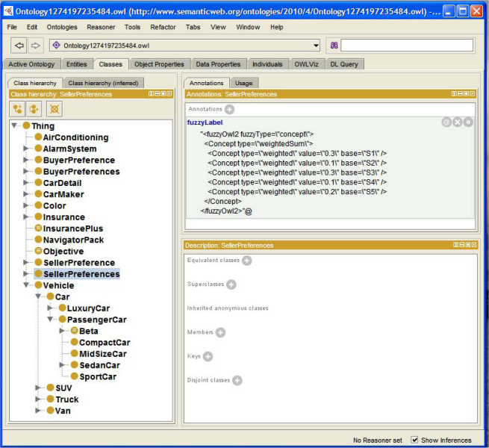Click the binoculars search icon
Viewport: 489px width, 448px height.
(334, 46)
